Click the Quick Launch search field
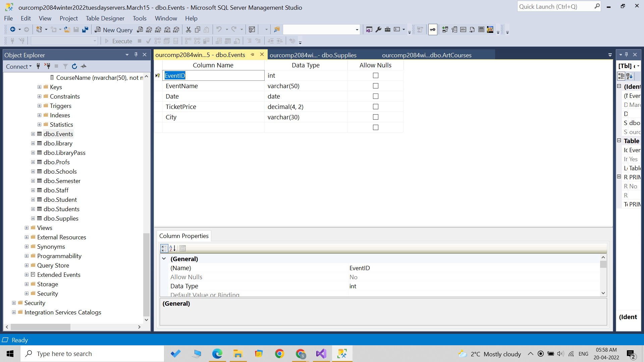The image size is (644, 362). tap(555, 7)
